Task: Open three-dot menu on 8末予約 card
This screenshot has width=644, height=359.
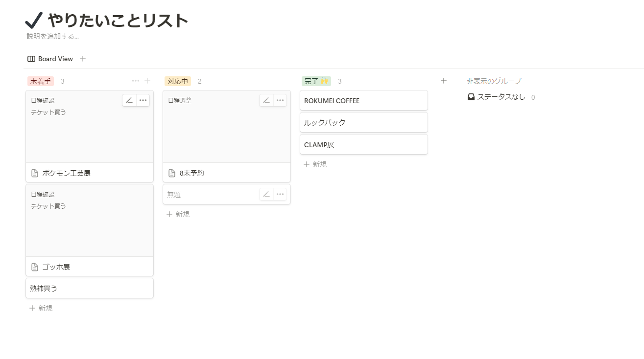Action: point(280,100)
